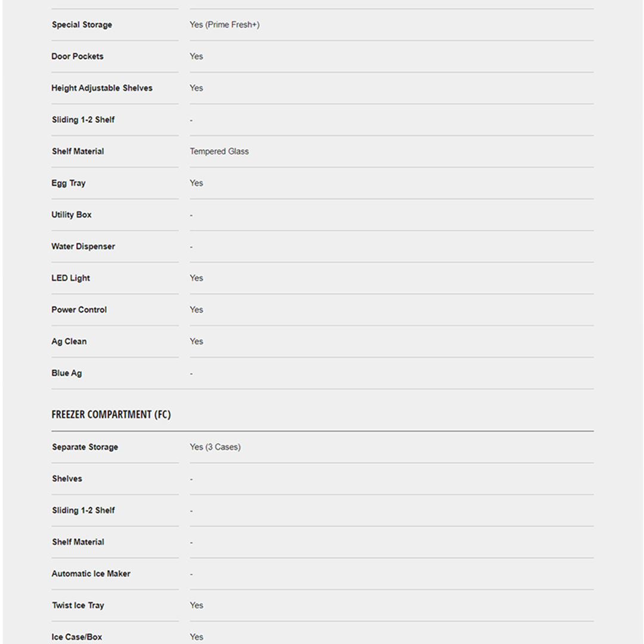This screenshot has width=644, height=644.
Task: Click the Door Pockets row label
Action: pyautogui.click(x=78, y=57)
